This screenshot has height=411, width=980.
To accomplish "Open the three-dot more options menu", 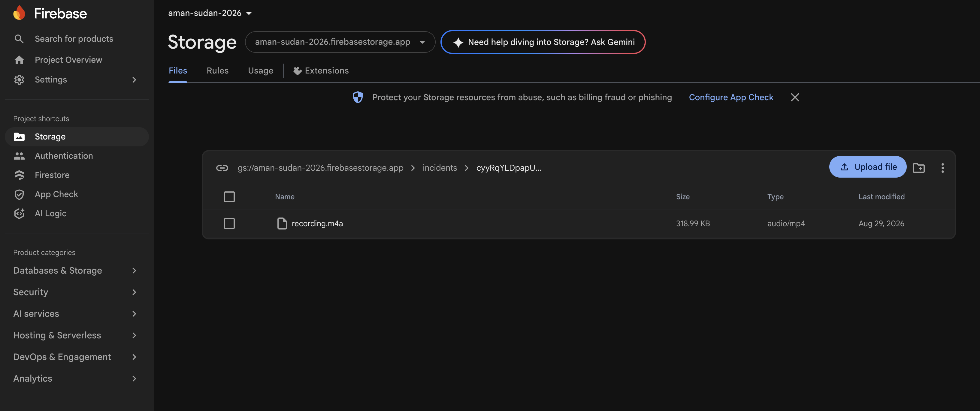I will 943,168.
